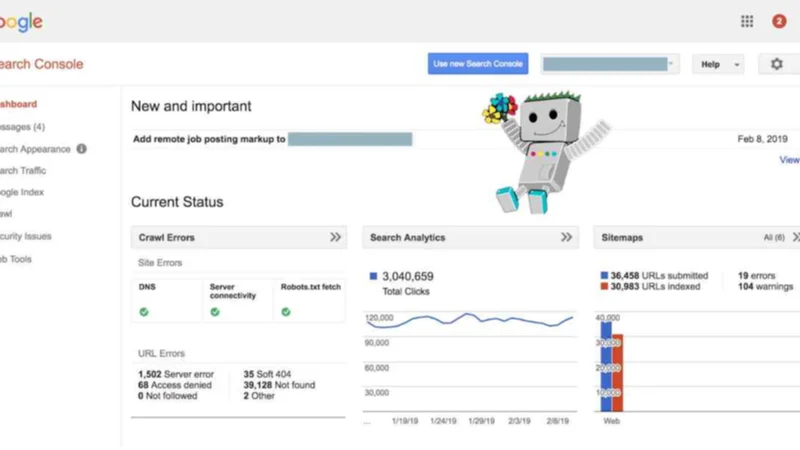This screenshot has width=800, height=450.
Task: Open the remote job posting markup message
Action: click(x=272, y=139)
